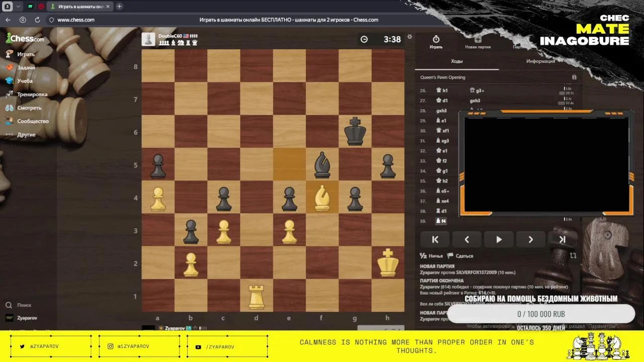
Task: Switch to the red pinned tab
Action: point(41,7)
